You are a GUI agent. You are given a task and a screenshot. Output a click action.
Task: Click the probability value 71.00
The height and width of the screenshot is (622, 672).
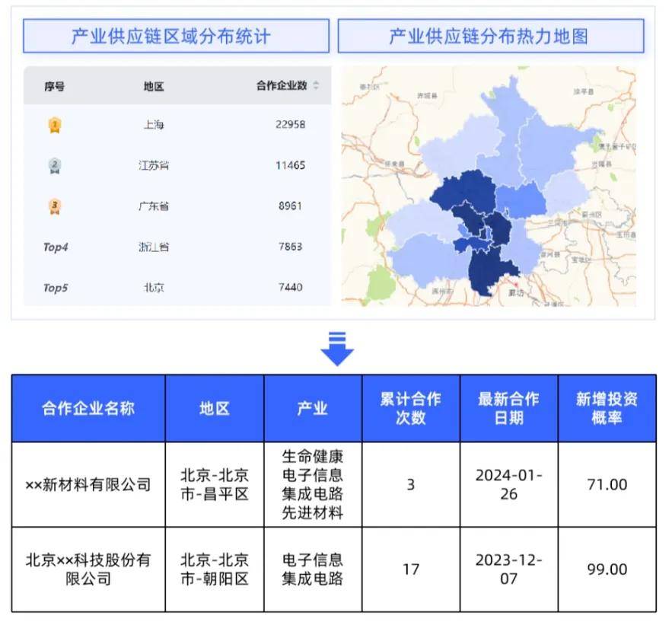click(607, 485)
